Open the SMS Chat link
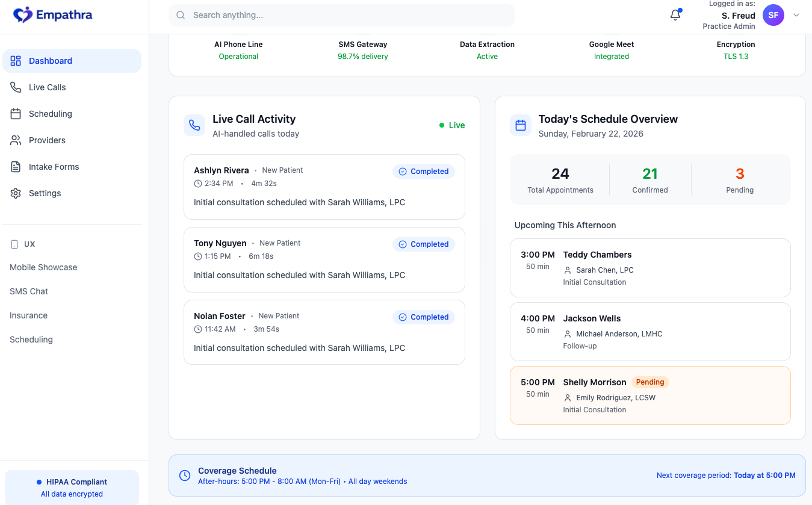 click(29, 291)
